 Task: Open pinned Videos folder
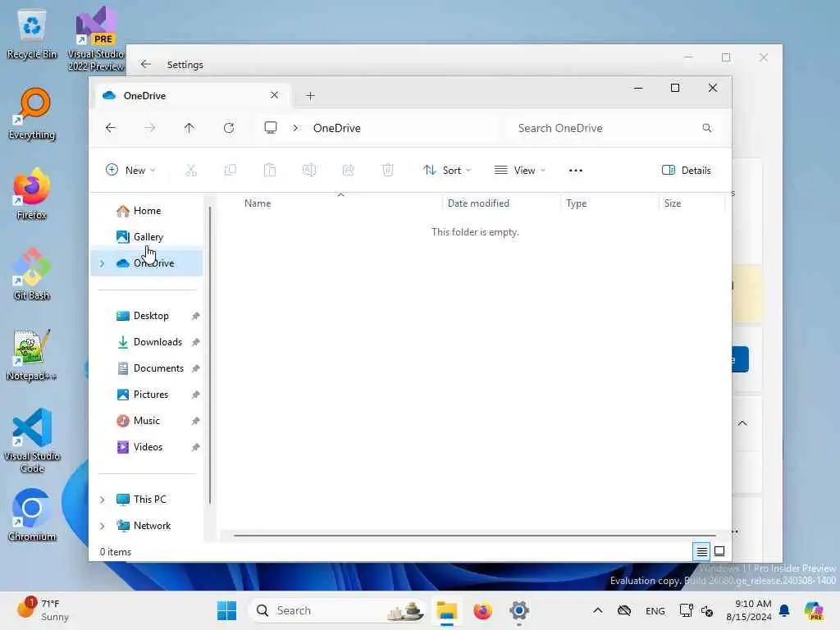coord(146,447)
